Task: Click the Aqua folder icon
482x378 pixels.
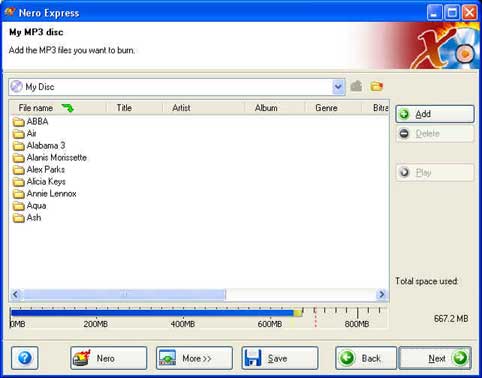Action: point(19,206)
